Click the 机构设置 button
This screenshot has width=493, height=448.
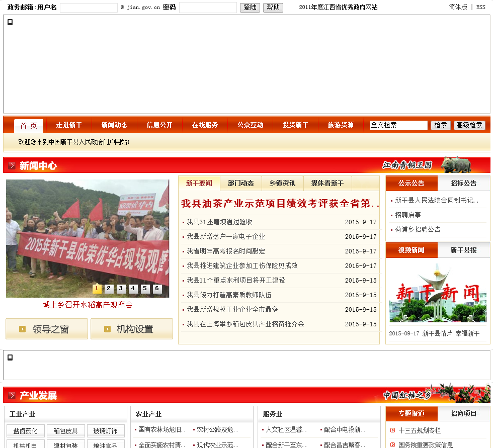[x=132, y=329]
